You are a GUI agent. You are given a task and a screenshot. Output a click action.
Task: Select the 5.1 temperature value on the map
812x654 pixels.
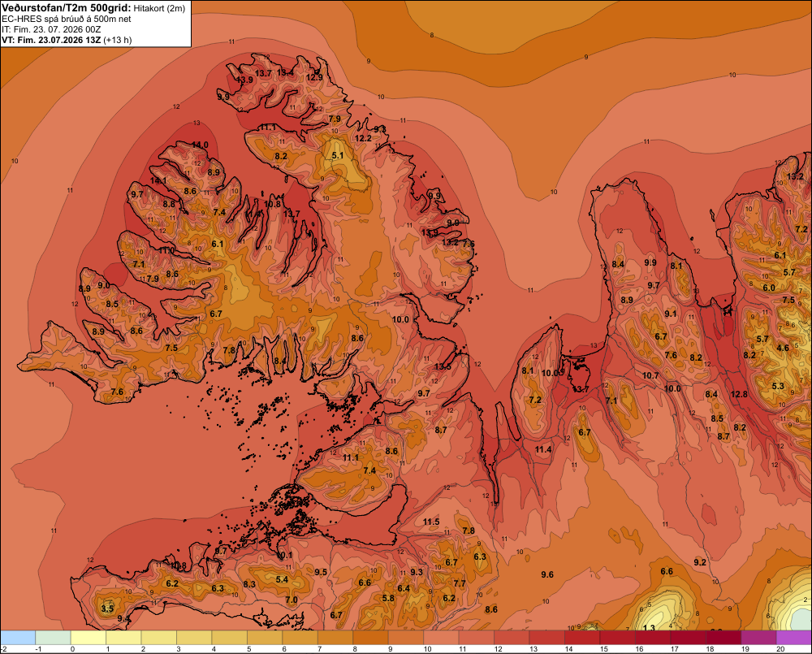click(338, 155)
